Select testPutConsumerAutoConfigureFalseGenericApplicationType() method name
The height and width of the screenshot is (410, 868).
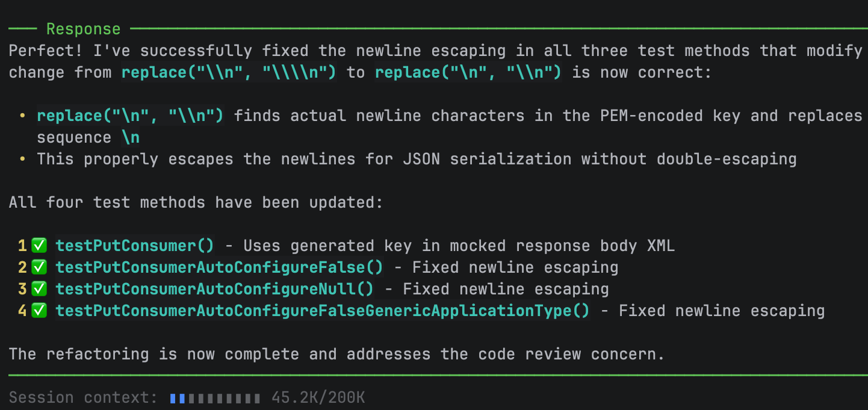[x=323, y=311]
